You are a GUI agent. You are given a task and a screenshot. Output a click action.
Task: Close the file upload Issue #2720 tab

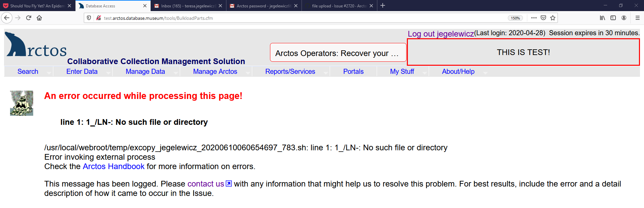click(x=371, y=6)
